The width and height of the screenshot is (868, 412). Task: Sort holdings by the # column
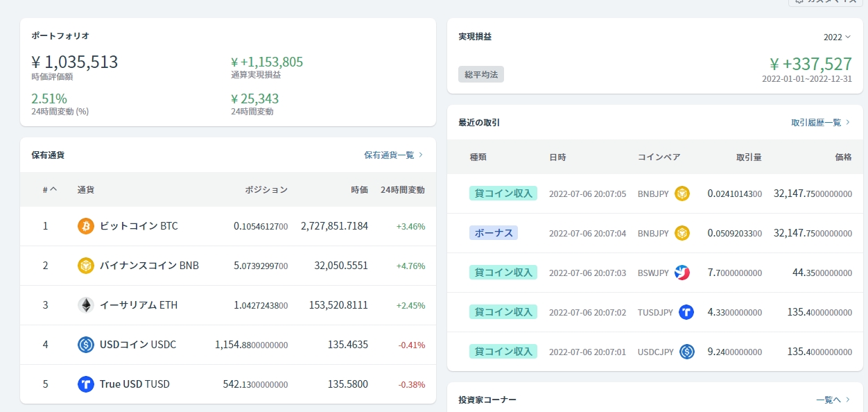pyautogui.click(x=49, y=189)
